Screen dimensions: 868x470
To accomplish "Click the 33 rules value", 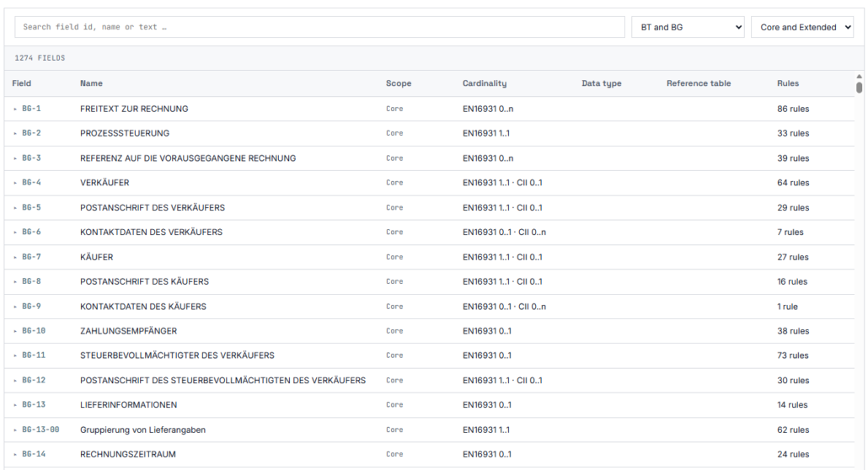I will [793, 133].
